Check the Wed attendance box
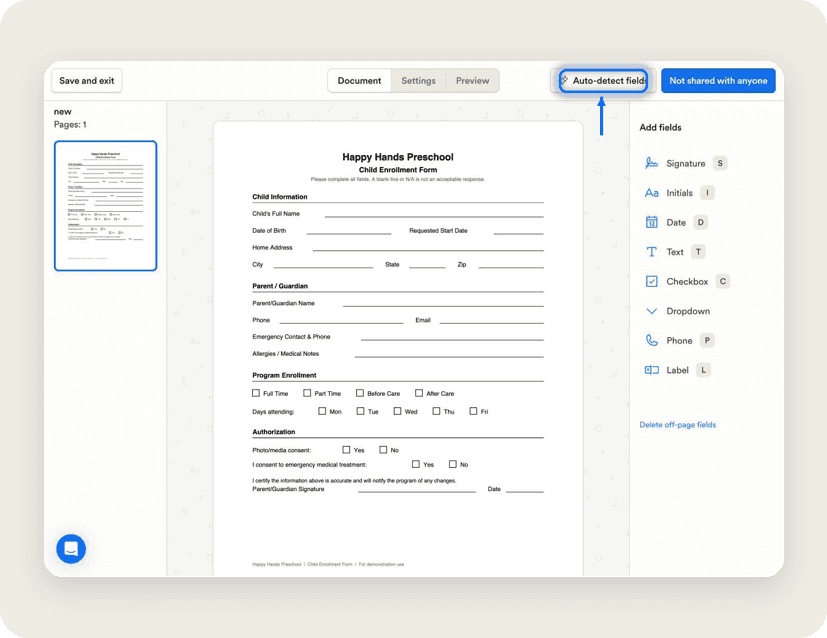827x638 pixels. click(x=397, y=411)
